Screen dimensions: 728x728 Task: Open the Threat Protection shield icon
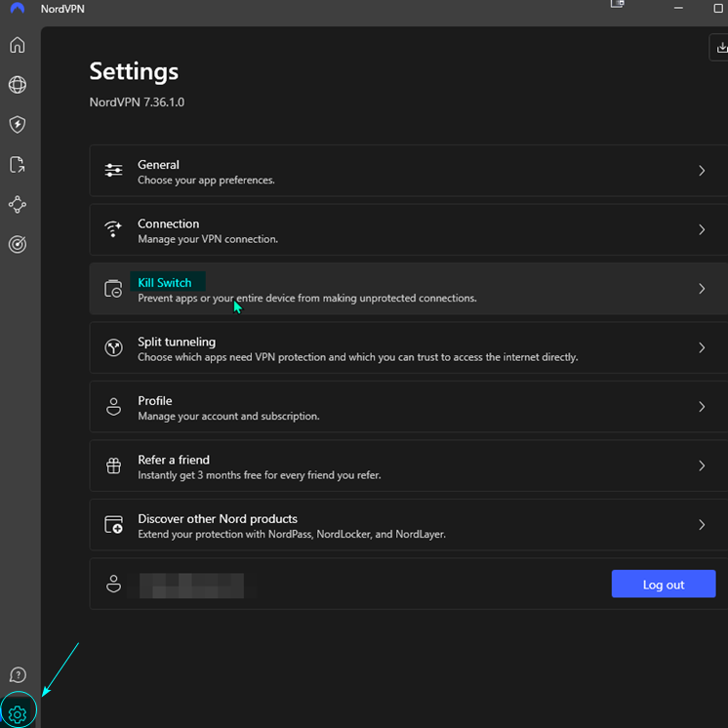point(18,125)
